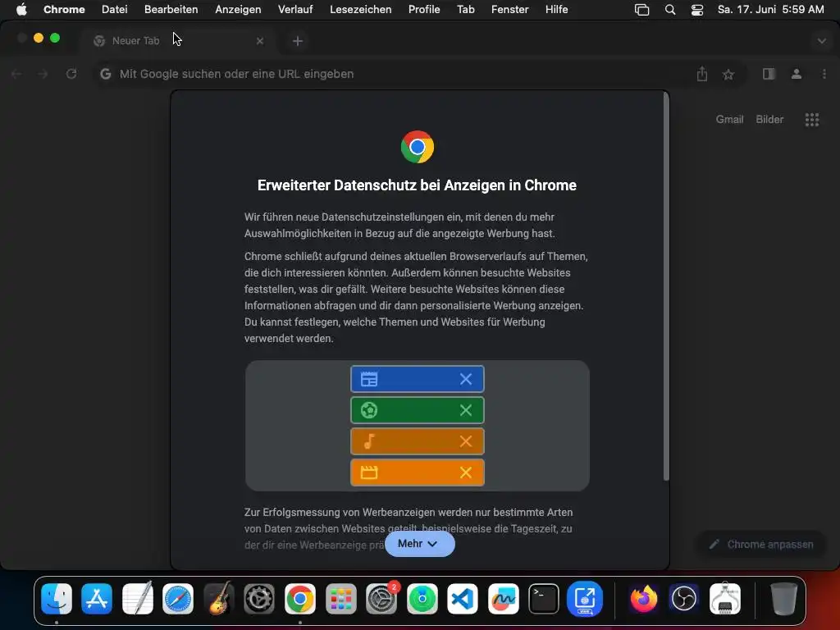
Task: Open the Gmail link
Action: 729,120
